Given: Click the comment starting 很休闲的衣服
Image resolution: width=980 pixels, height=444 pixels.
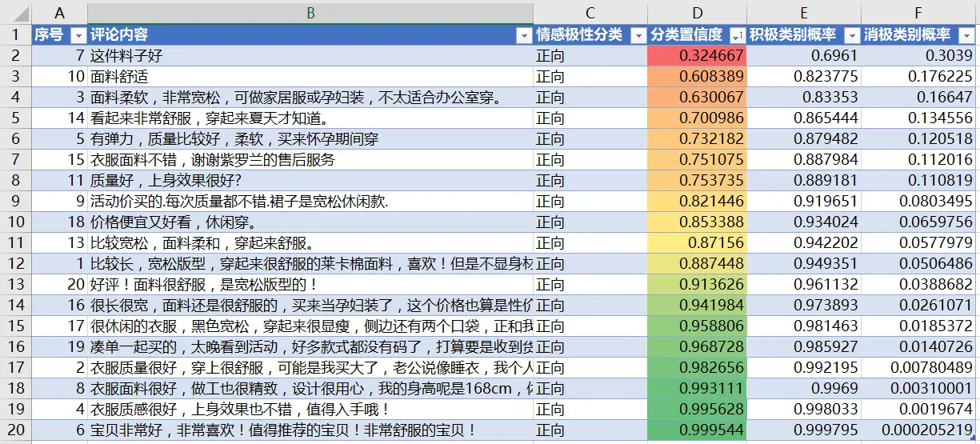Looking at the screenshot, I should coord(310,326).
